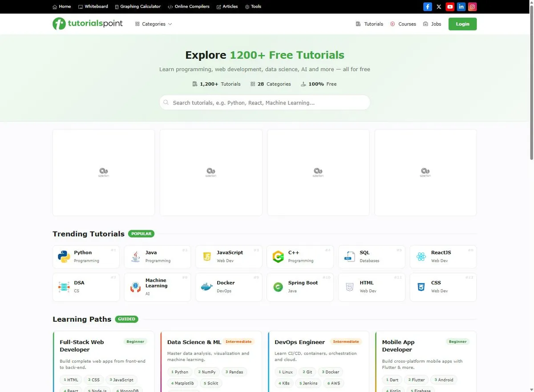534x392 pixels.
Task: Click the Jobs navigation link
Action: tap(432, 24)
